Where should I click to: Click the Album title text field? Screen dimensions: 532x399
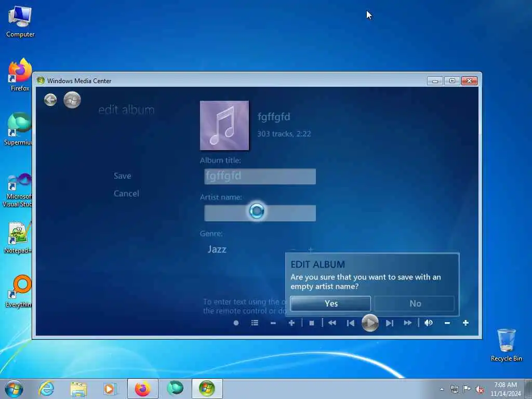click(260, 177)
